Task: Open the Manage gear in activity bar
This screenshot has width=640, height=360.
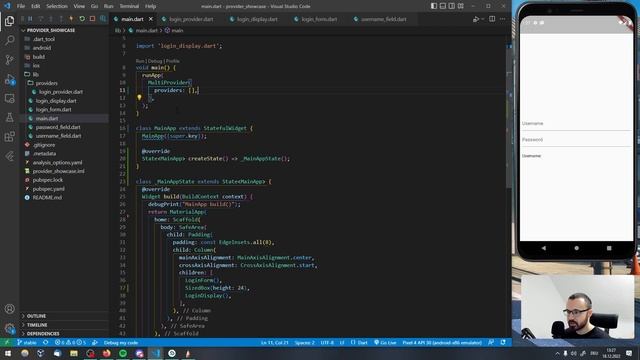Action: click(9, 328)
